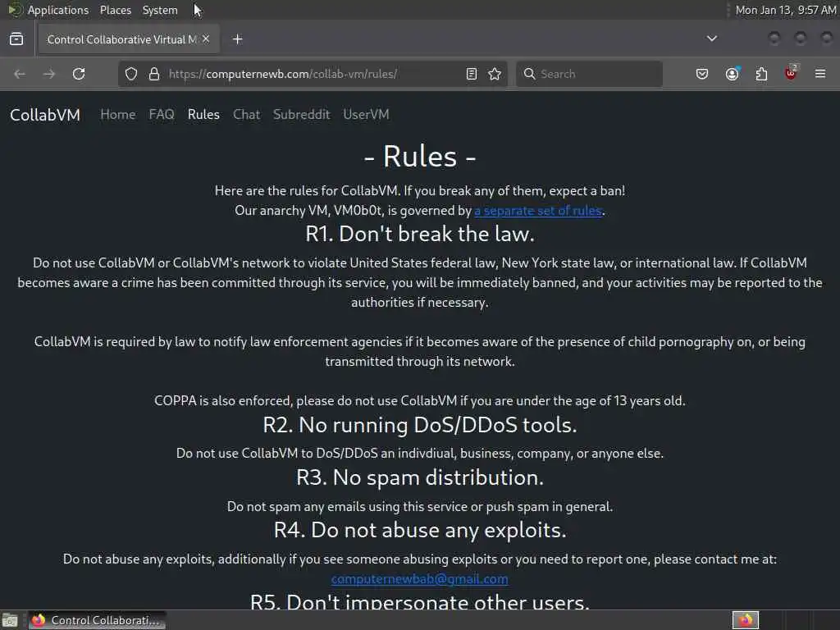
Task: Click the '- Rules -' page heading
Action: pyautogui.click(x=419, y=157)
